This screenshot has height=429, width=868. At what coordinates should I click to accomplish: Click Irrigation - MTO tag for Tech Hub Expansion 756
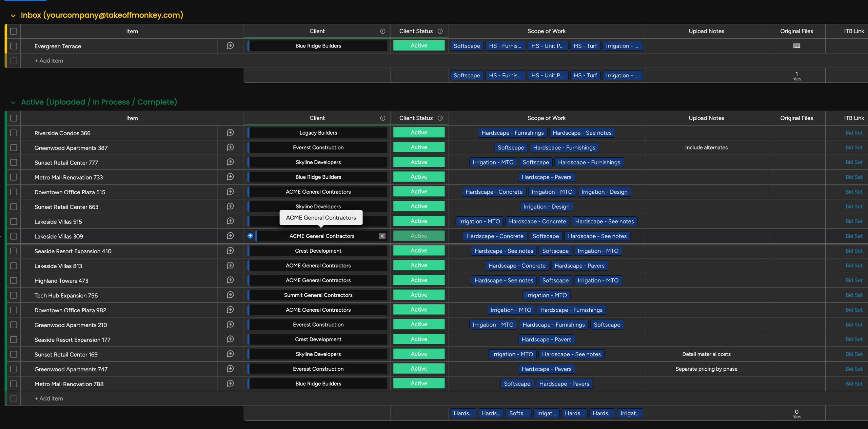[546, 295]
